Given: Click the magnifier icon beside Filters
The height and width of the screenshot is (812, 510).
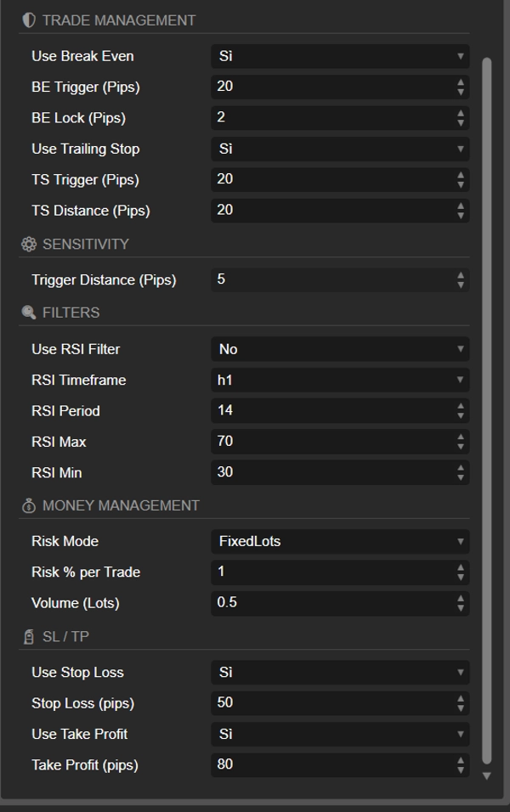Looking at the screenshot, I should 29,313.
